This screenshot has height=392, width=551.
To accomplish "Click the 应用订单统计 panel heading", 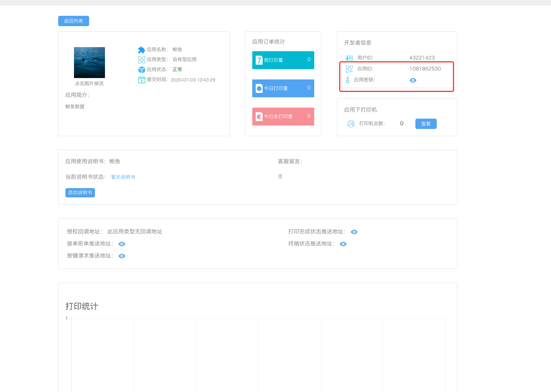I will pyautogui.click(x=269, y=42).
